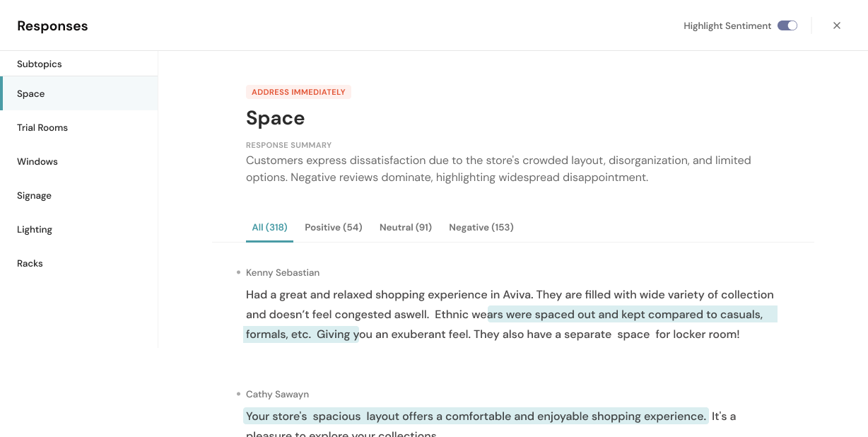Open the Lighting subtopic
The width and height of the screenshot is (868, 437).
click(x=35, y=229)
